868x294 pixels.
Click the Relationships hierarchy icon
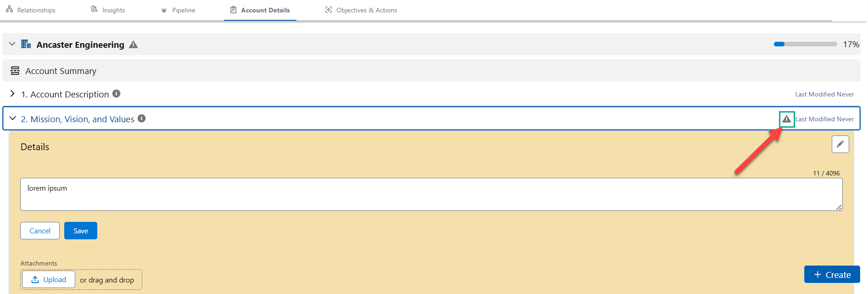click(x=9, y=10)
